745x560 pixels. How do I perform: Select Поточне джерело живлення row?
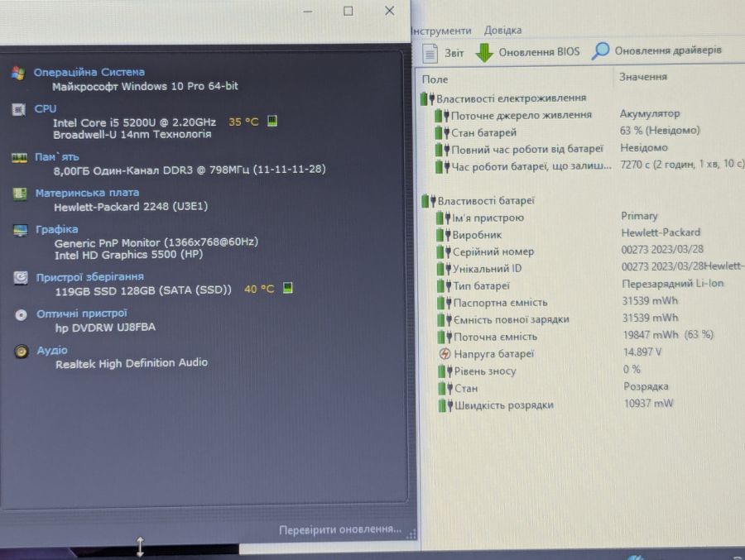click(x=589, y=115)
